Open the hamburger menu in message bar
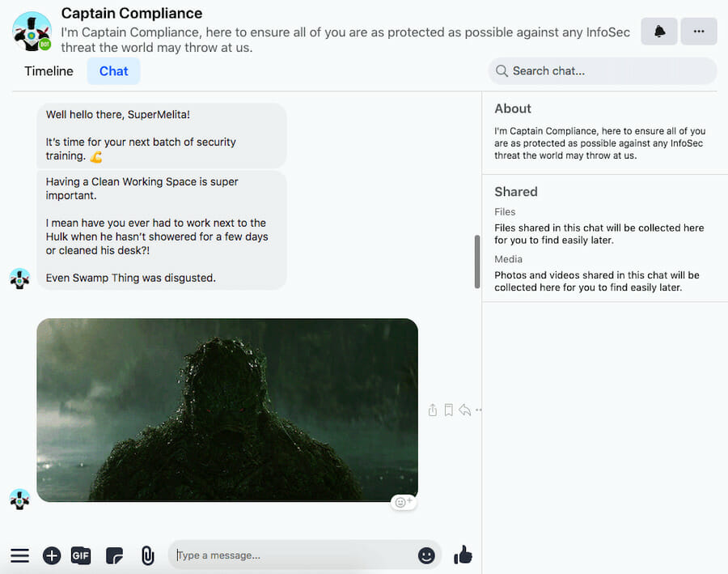The image size is (728, 574). pyautogui.click(x=20, y=555)
